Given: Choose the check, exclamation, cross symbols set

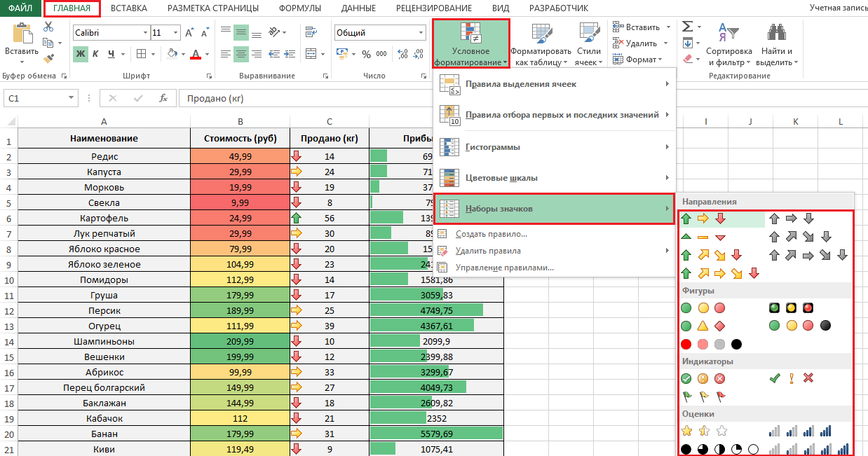Looking at the screenshot, I should tap(790, 378).
